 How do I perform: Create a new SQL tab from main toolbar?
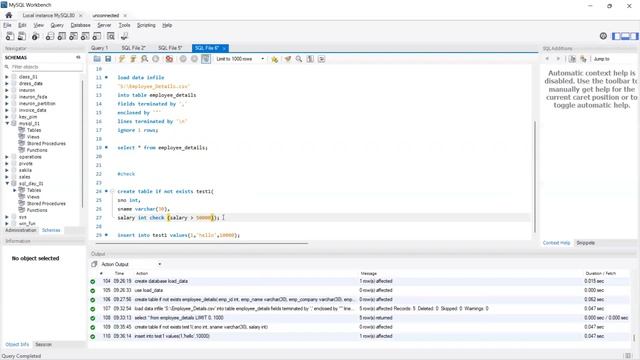(x=10, y=36)
